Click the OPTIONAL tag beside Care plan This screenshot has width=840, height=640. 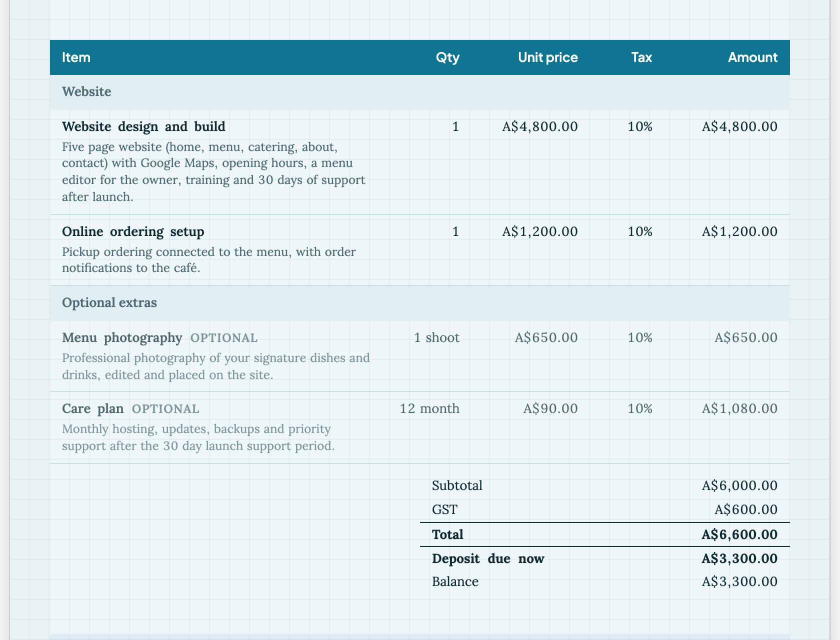tap(165, 409)
